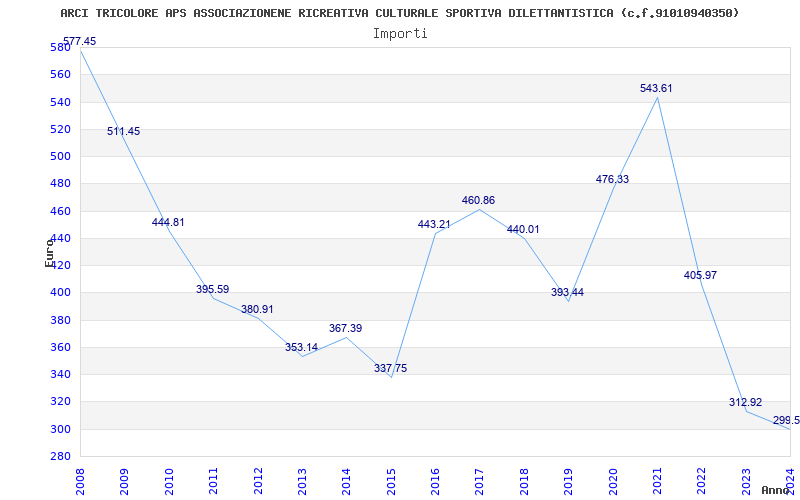Click the 460 y-axis tick label

click(60, 211)
